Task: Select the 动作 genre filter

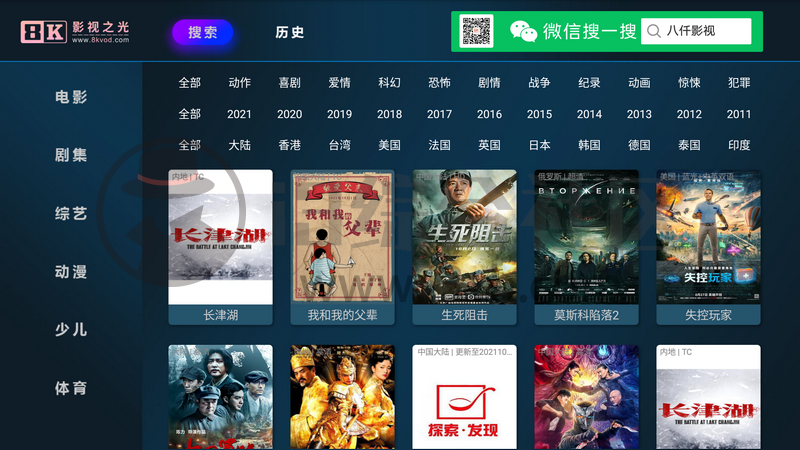Action: tap(239, 83)
